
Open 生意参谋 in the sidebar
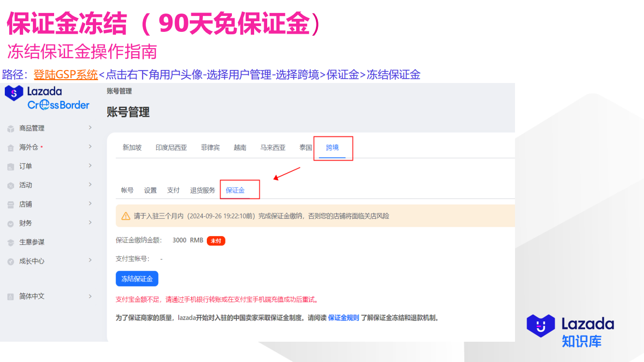[x=32, y=242]
